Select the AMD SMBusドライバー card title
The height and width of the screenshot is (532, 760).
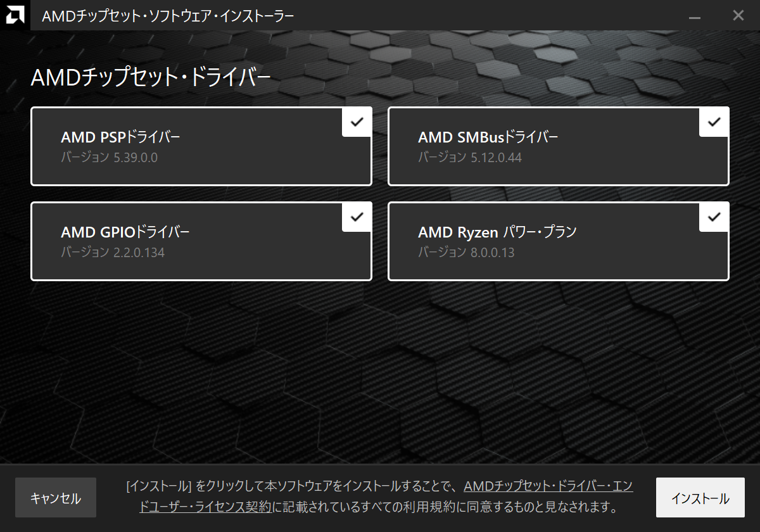point(488,137)
